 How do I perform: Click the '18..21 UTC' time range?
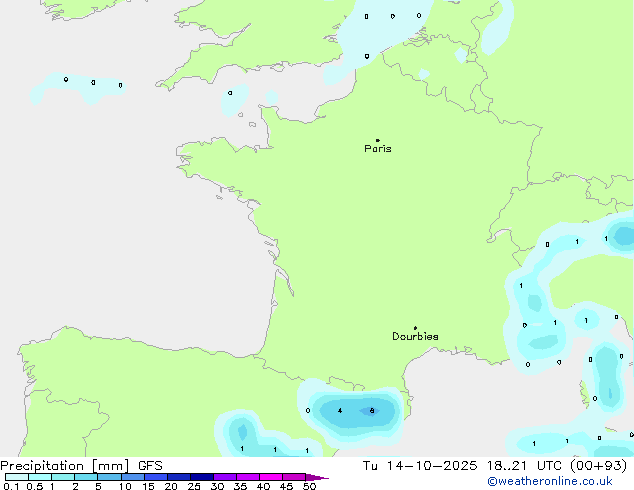coord(524,466)
